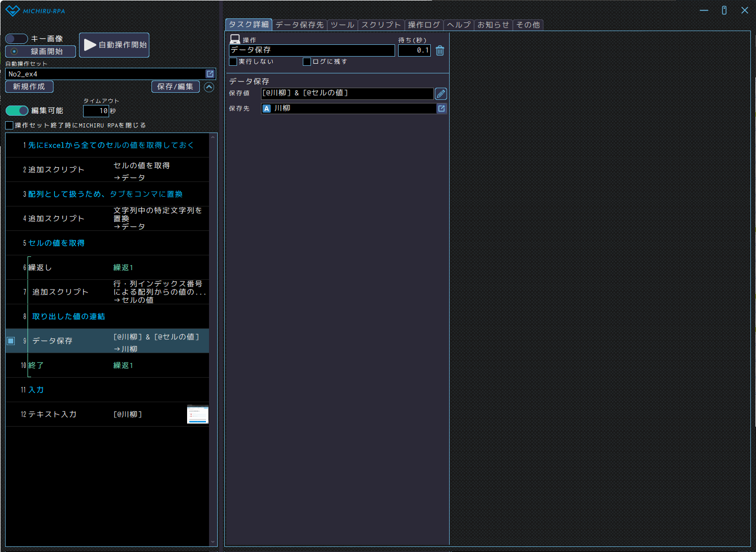This screenshot has height=552, width=756.
Task: Click the 新規作成 button
Action: click(x=29, y=87)
